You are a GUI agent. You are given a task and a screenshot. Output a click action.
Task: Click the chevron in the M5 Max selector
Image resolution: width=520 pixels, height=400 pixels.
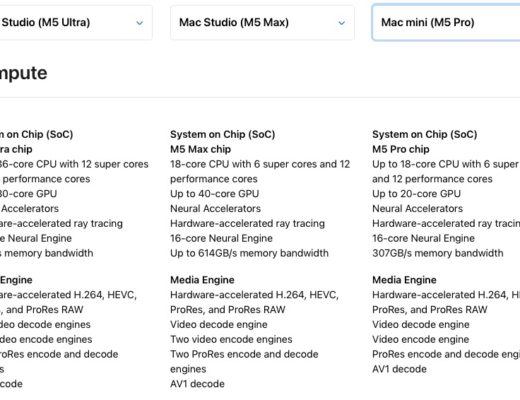pyautogui.click(x=342, y=23)
